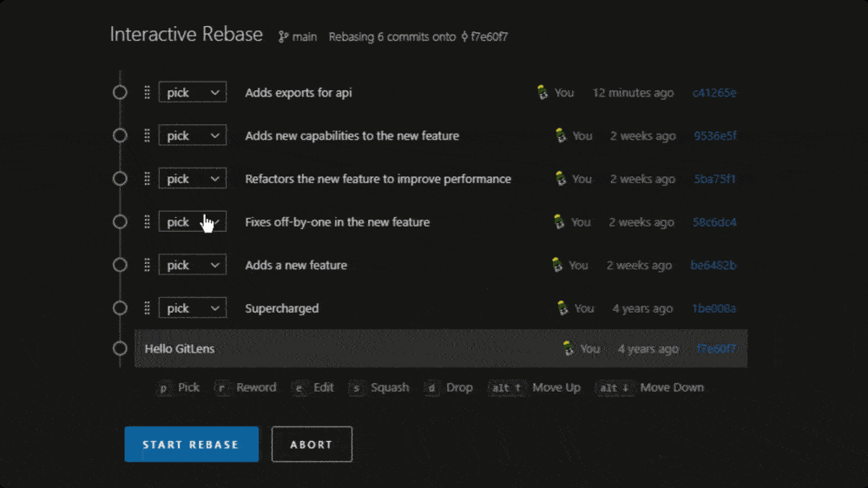Expand the pick dropdown for Supercharged
Screen dimensions: 868x488
(x=193, y=308)
